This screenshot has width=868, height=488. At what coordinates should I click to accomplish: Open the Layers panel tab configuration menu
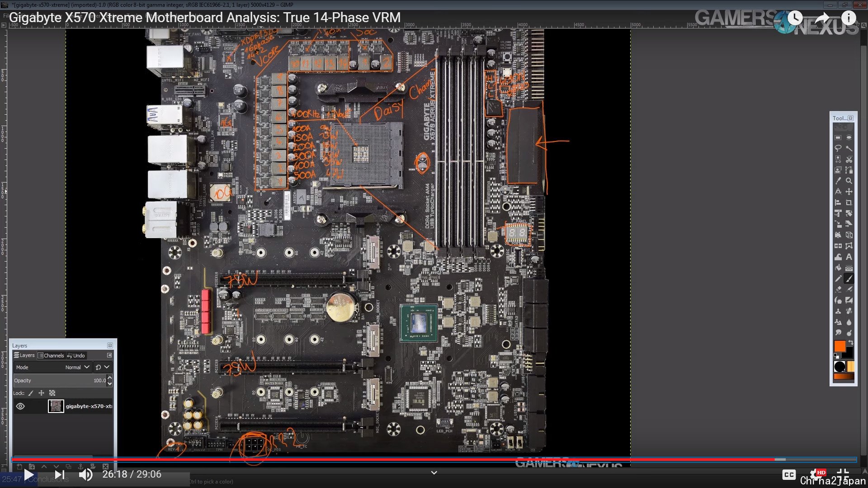pos(109,356)
